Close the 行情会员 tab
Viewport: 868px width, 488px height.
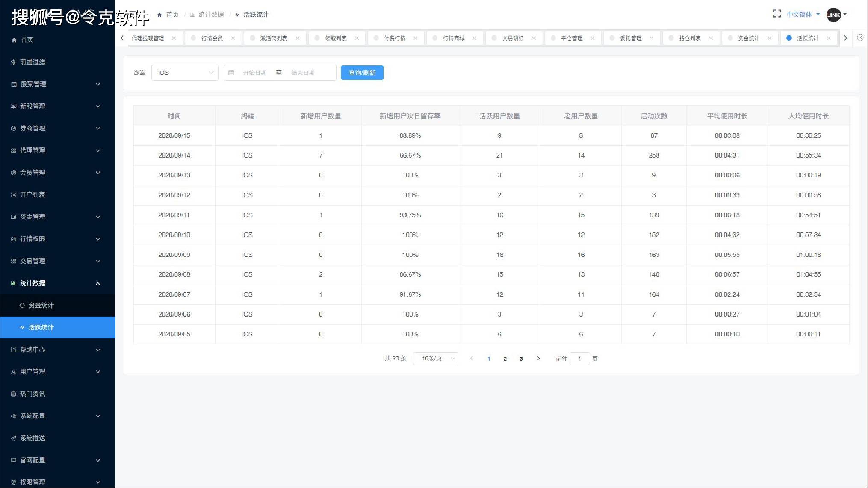pos(233,38)
